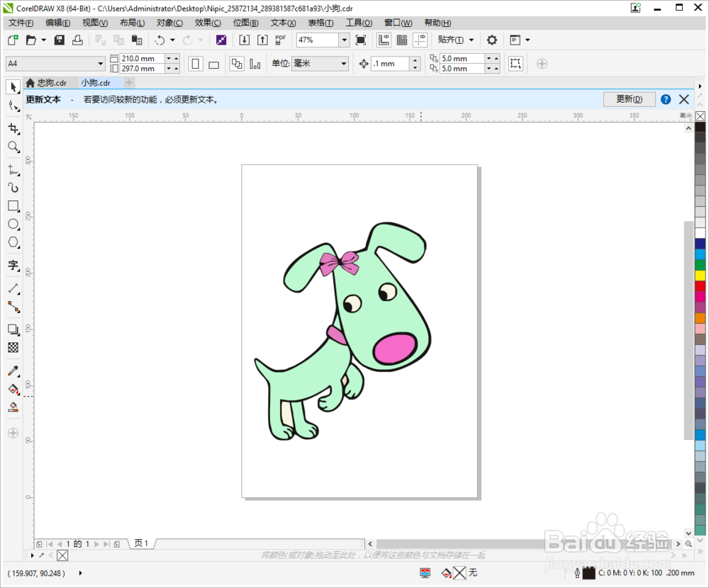Open the A4 page size dropdown
Screen dimensions: 709x588
pyautogui.click(x=101, y=64)
